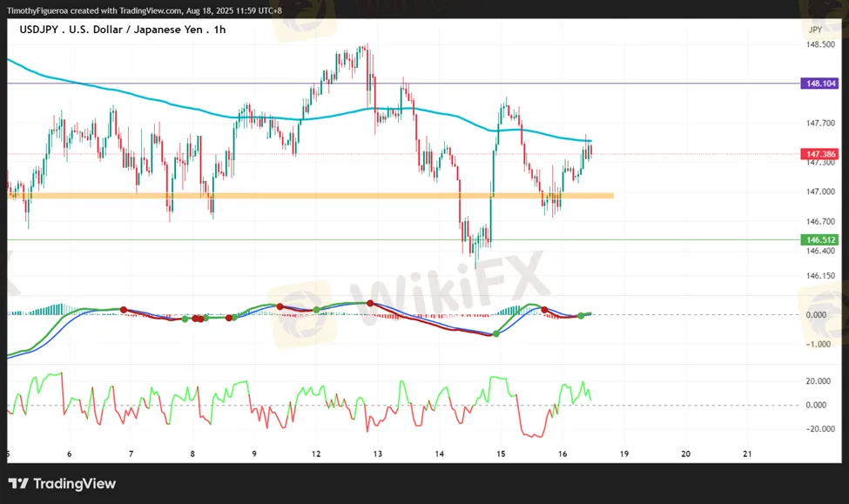Click date label 19 on time axis
This screenshot has width=849, height=504.
click(x=624, y=454)
